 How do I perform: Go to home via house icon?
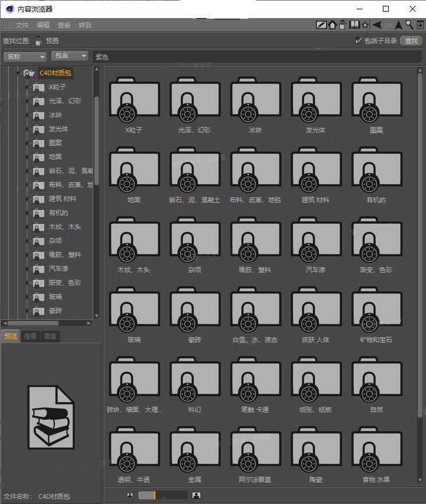pyautogui.click(x=332, y=24)
